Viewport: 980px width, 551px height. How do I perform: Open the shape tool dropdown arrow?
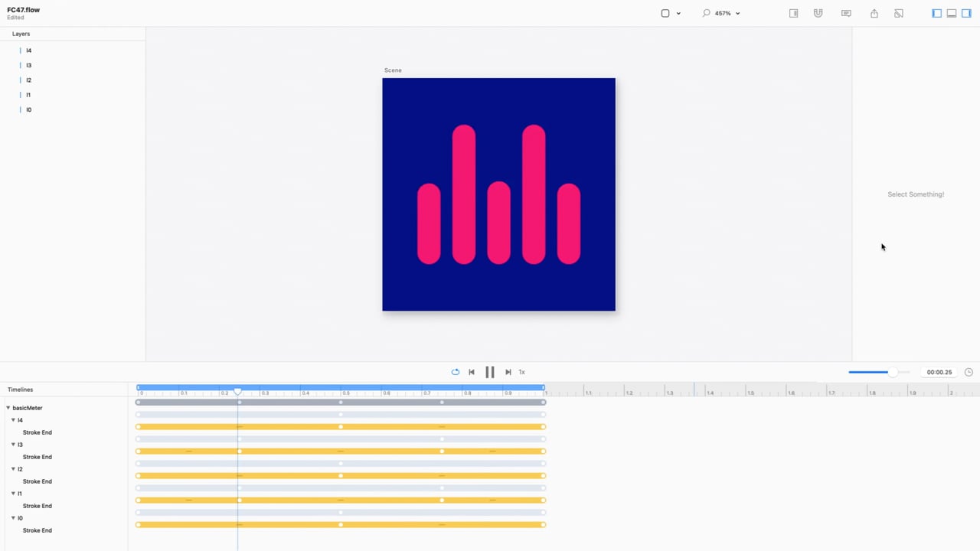click(678, 14)
